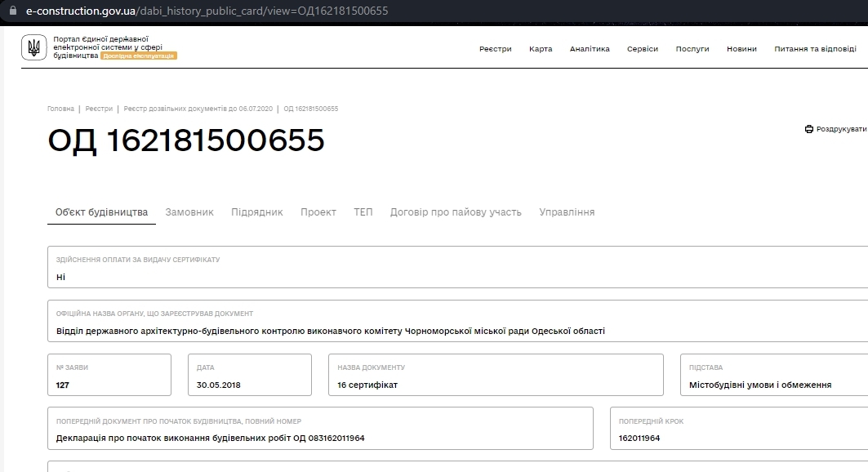
Task: Click the padlock icon in address bar
Action: point(13,11)
